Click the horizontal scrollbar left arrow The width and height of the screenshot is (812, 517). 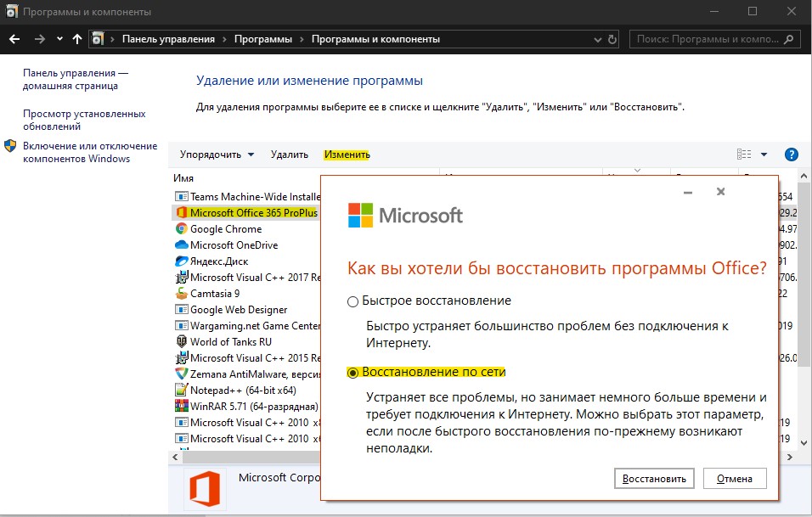(x=175, y=457)
